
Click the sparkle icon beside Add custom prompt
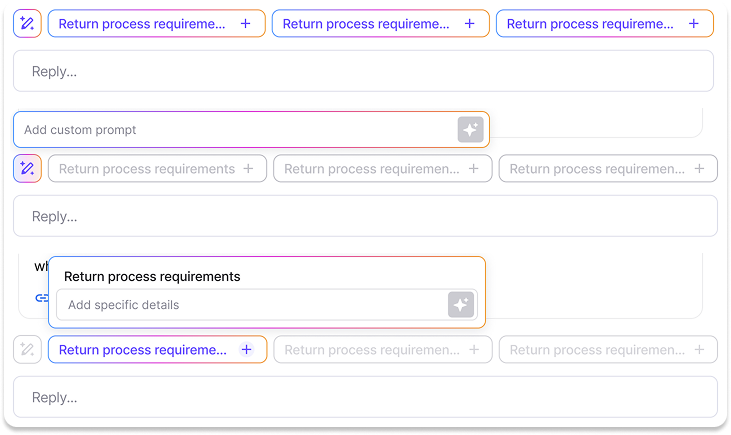pyautogui.click(x=471, y=130)
